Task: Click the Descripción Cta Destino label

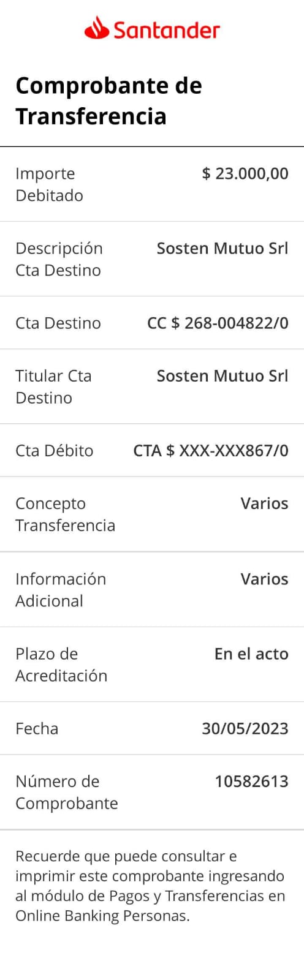Action: 59,259
